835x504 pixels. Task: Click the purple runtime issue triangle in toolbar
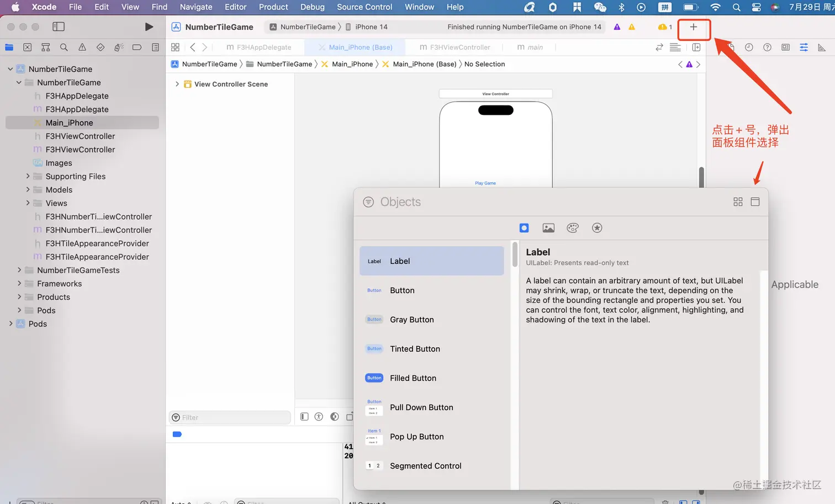point(617,27)
